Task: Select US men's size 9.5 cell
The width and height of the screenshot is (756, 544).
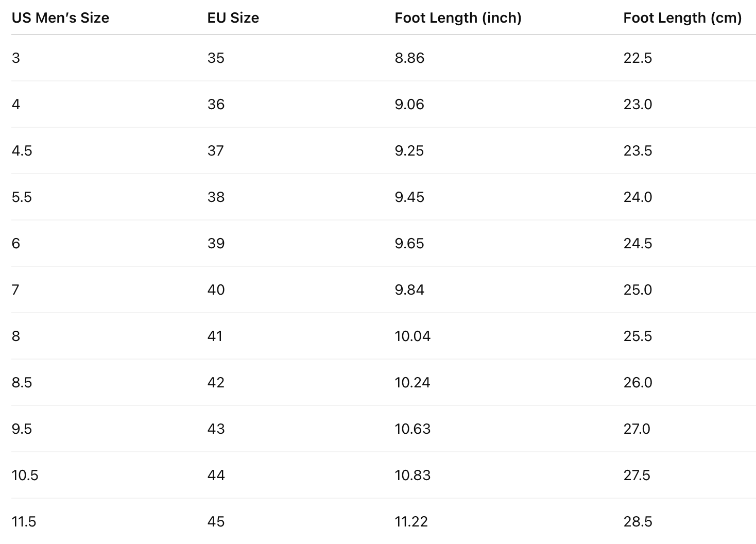Action: tap(22, 429)
